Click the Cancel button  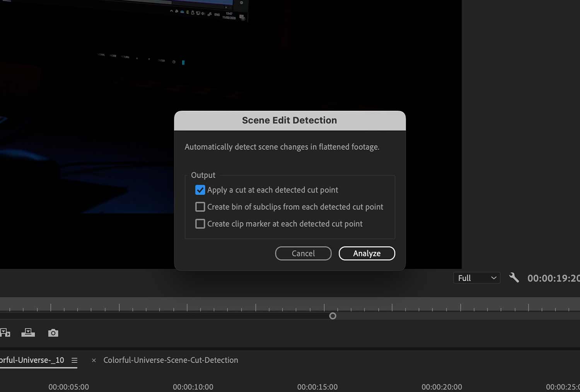click(x=303, y=253)
